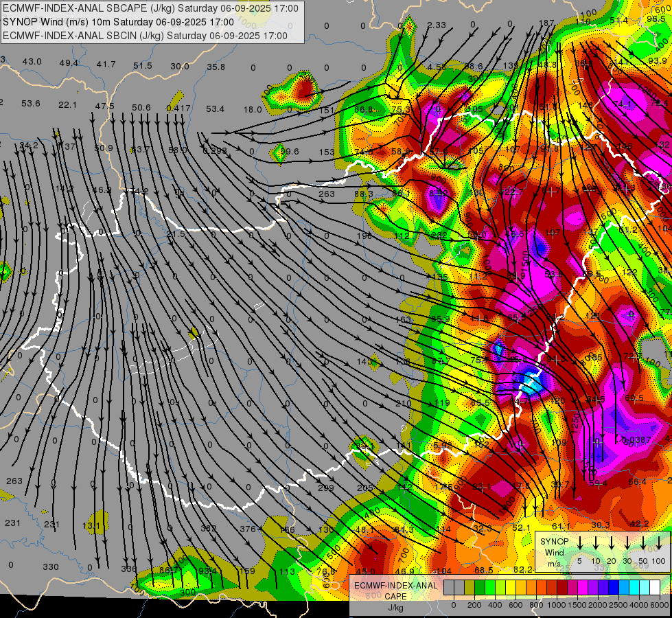
Task: Click the '198' value on the map
Action: click(364, 236)
